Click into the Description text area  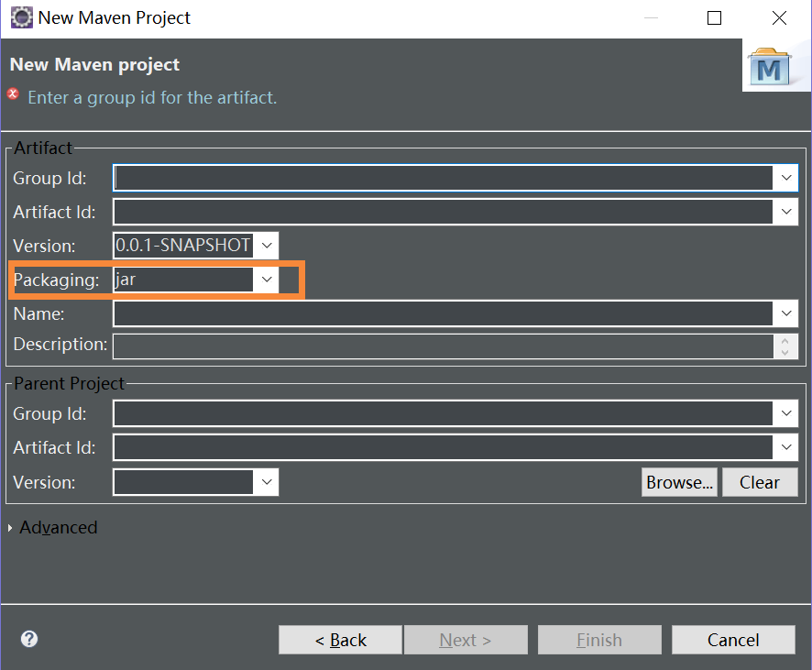[x=444, y=346]
